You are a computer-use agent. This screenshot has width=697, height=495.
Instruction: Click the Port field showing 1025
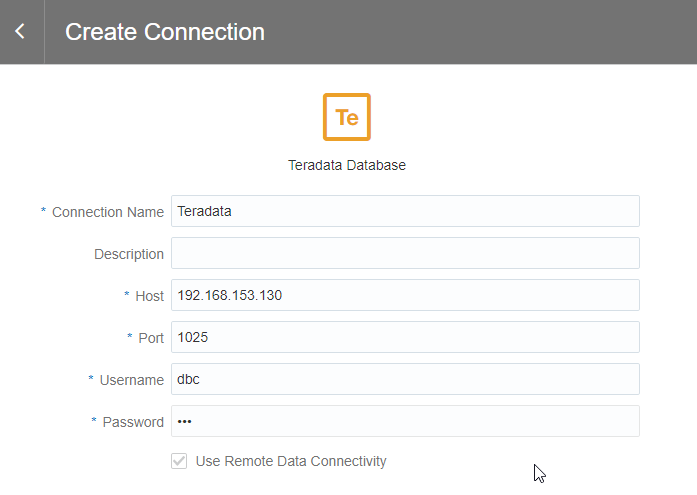tap(405, 337)
